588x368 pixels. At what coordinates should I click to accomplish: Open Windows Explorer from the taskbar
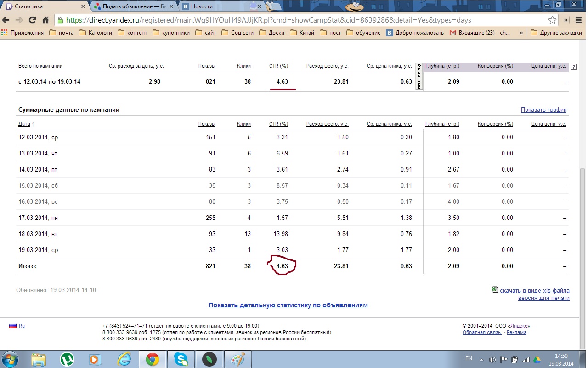[39, 359]
